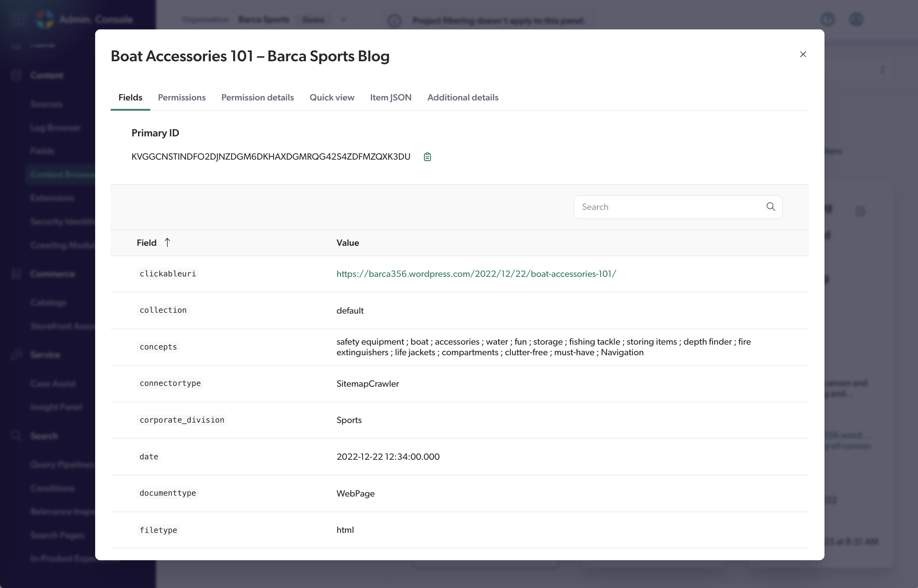Viewport: 918px width, 588px height.
Task: Sort by the Field column arrow
Action: click(x=167, y=243)
